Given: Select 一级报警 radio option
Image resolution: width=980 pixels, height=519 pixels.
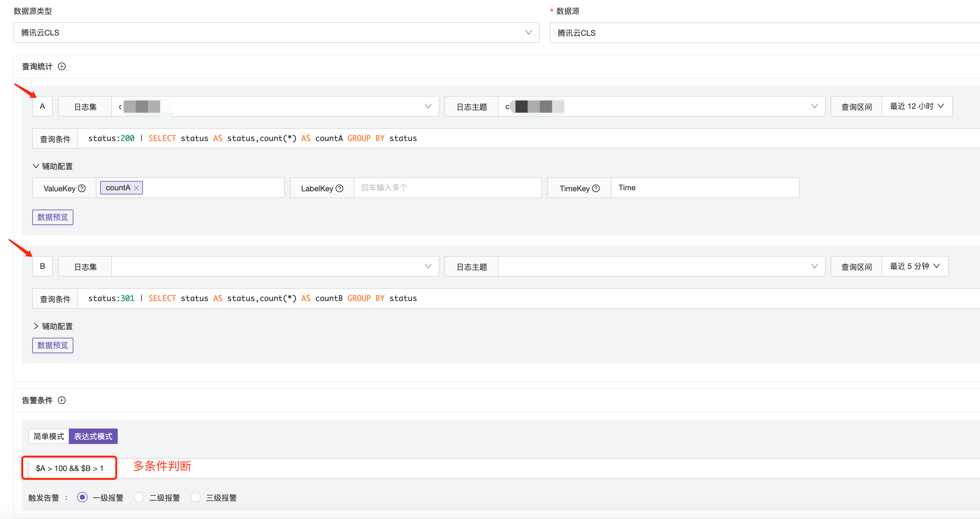Looking at the screenshot, I should [x=82, y=497].
